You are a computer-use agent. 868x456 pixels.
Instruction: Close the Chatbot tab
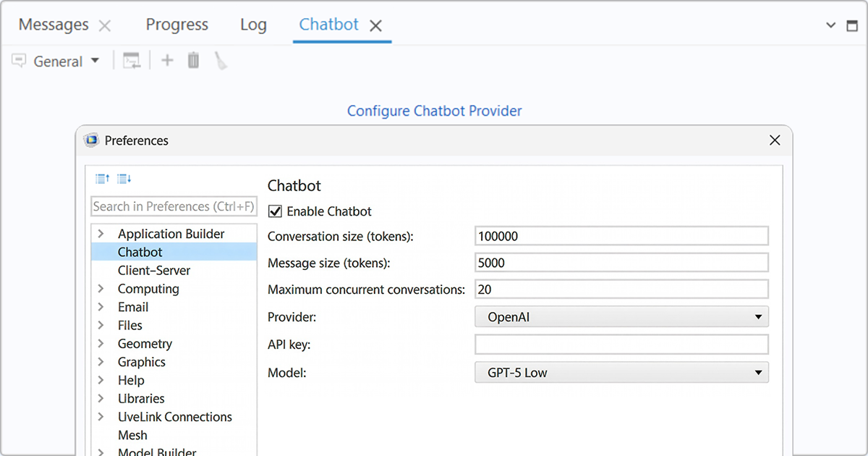click(x=375, y=26)
